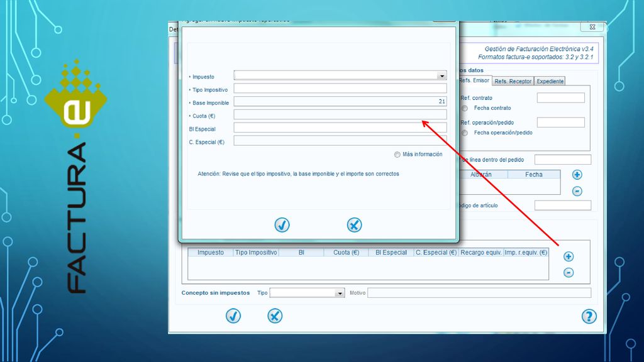Close the detail window with X button
Image resolution: width=644 pixels, height=362 pixels.
click(x=592, y=26)
